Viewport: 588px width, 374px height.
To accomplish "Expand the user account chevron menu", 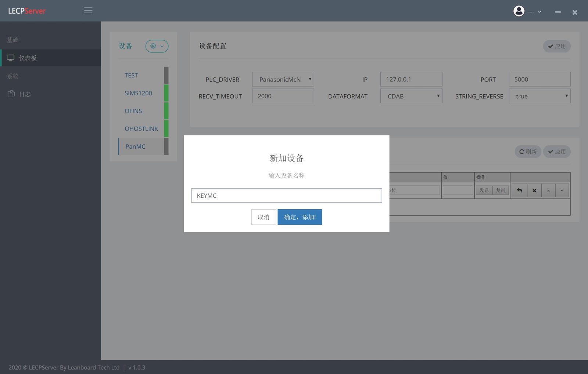I will pos(539,12).
